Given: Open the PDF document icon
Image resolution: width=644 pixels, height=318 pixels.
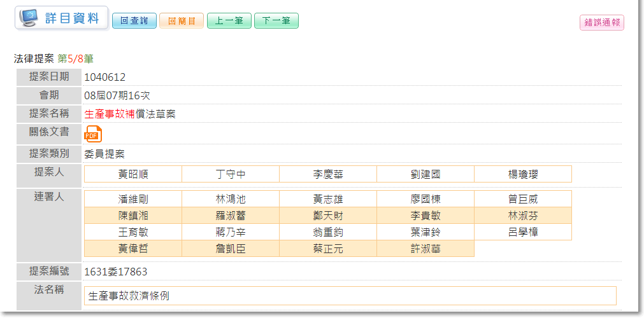Looking at the screenshot, I should tap(93, 134).
